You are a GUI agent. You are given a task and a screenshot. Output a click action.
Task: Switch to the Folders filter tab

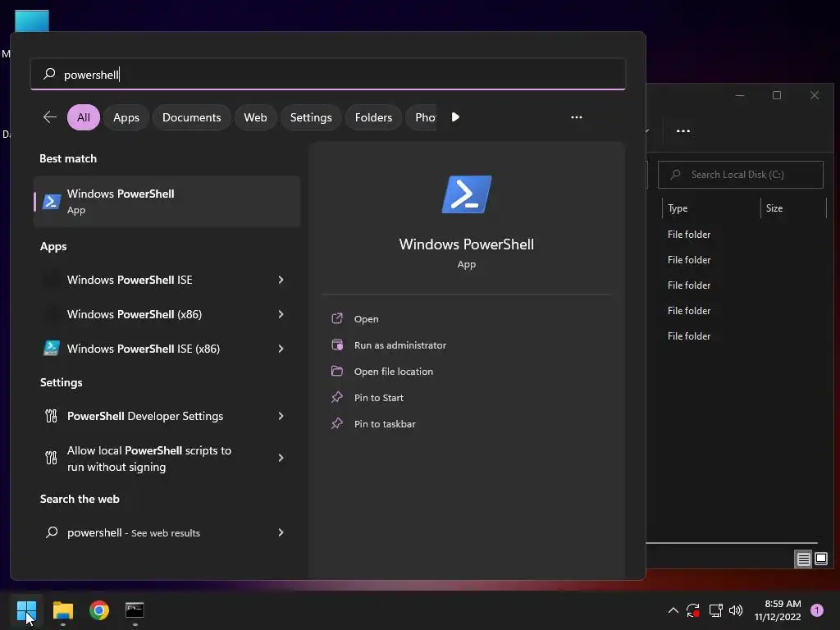tap(373, 117)
